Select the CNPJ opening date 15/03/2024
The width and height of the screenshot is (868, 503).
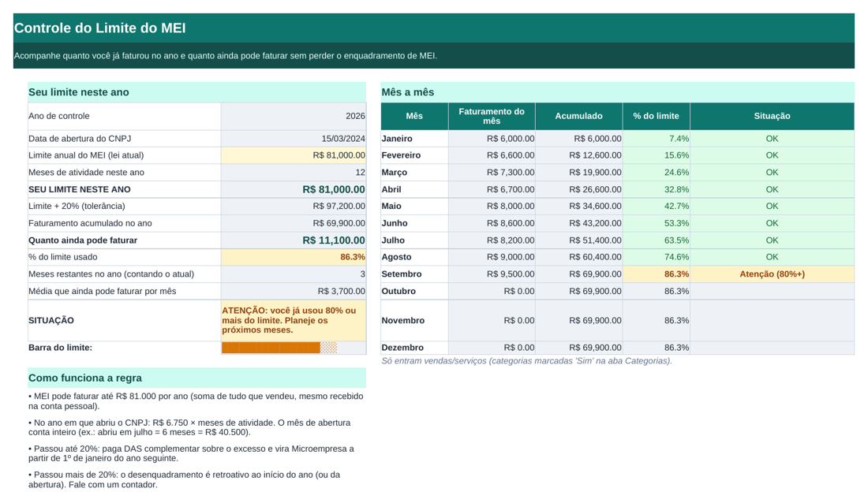(294, 139)
